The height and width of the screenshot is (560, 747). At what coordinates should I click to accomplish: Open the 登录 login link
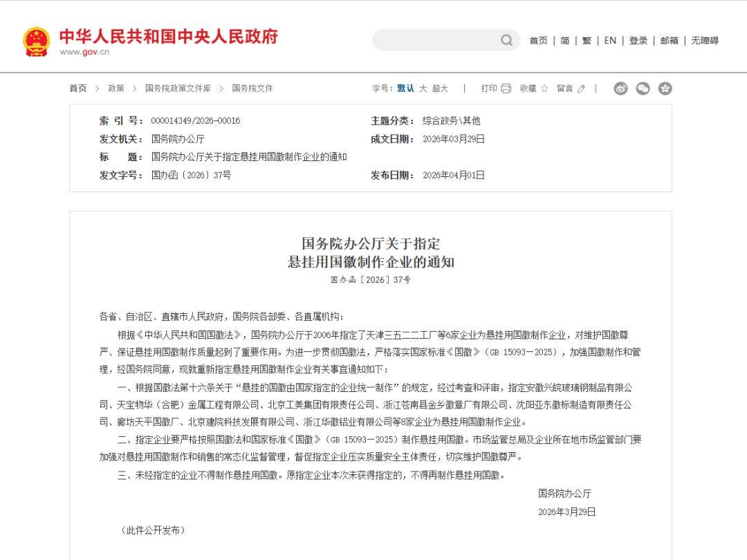638,41
